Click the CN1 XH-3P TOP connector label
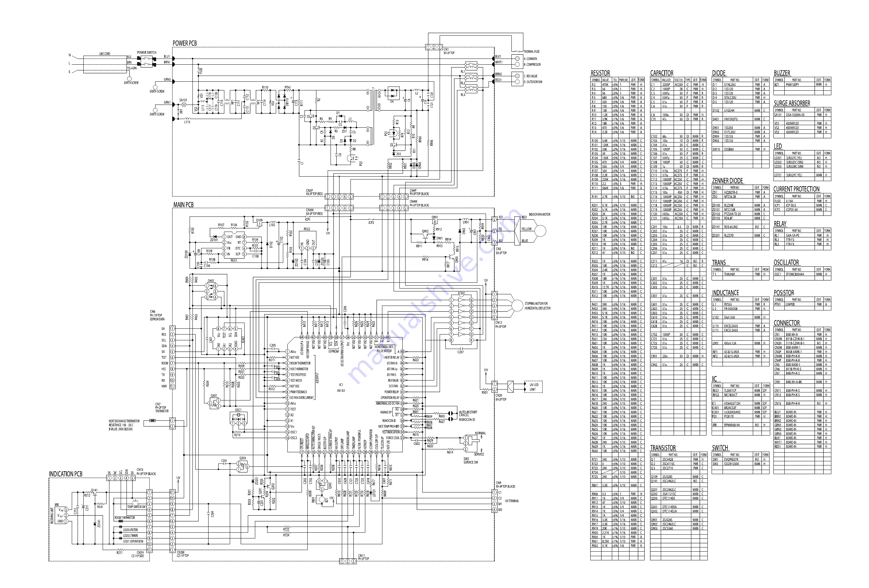 449,51
